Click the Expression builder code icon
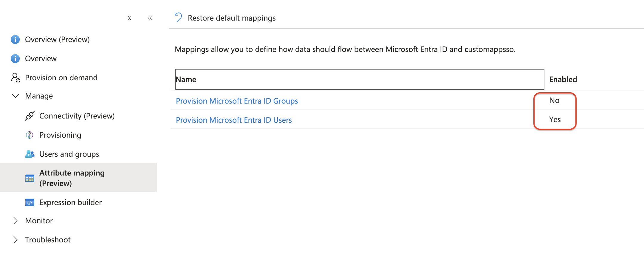 point(30,202)
